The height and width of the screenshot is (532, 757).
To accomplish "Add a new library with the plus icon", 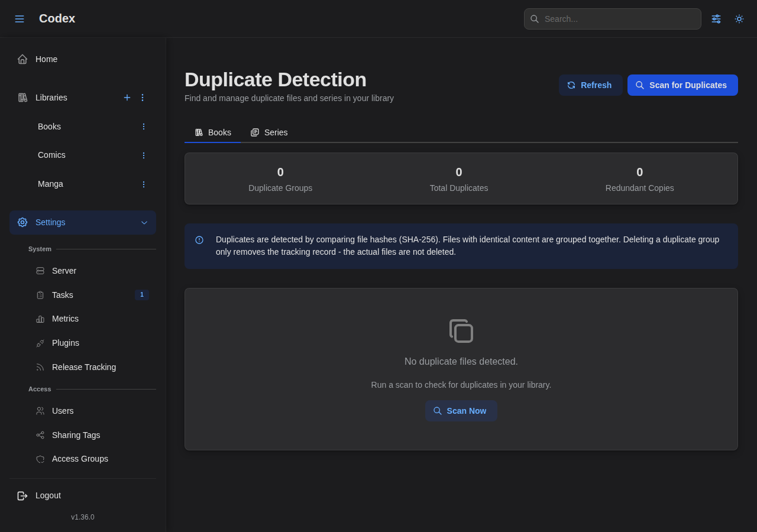I will (127, 98).
